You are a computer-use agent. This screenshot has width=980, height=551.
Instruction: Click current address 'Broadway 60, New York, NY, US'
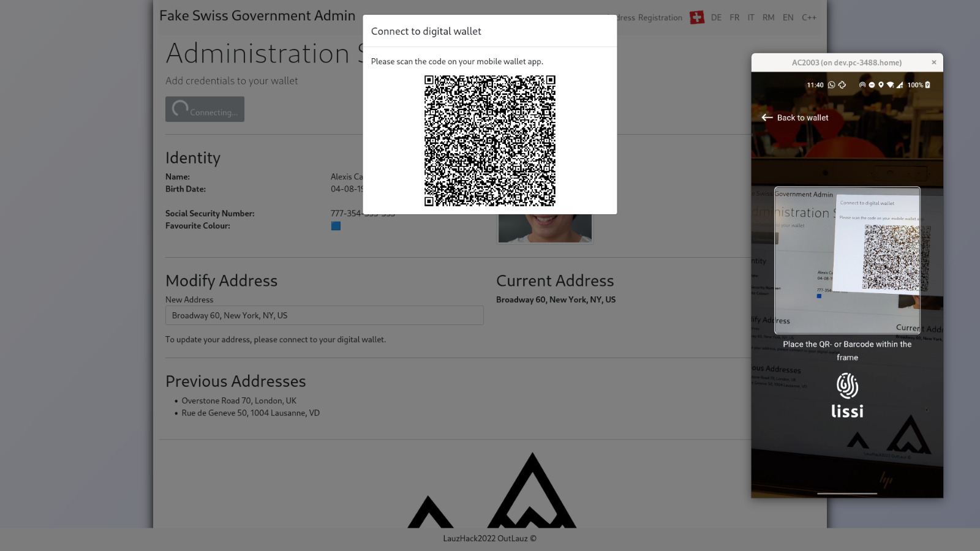click(x=556, y=299)
